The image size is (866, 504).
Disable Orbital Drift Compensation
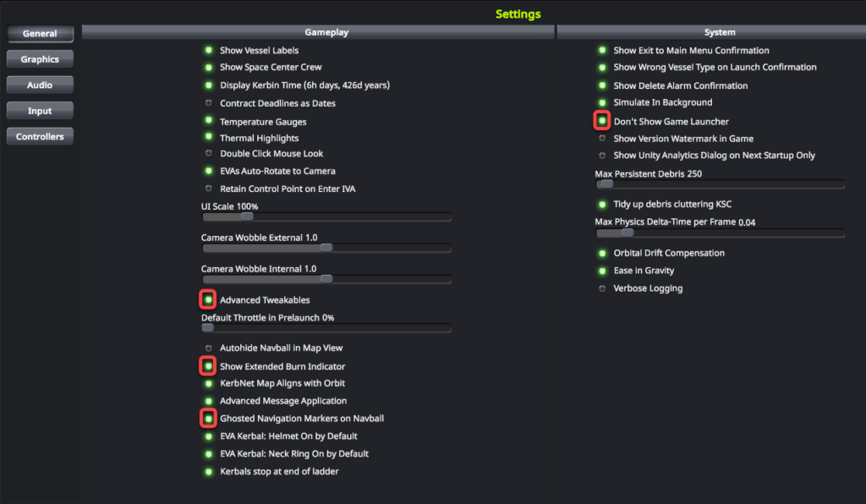(x=601, y=252)
